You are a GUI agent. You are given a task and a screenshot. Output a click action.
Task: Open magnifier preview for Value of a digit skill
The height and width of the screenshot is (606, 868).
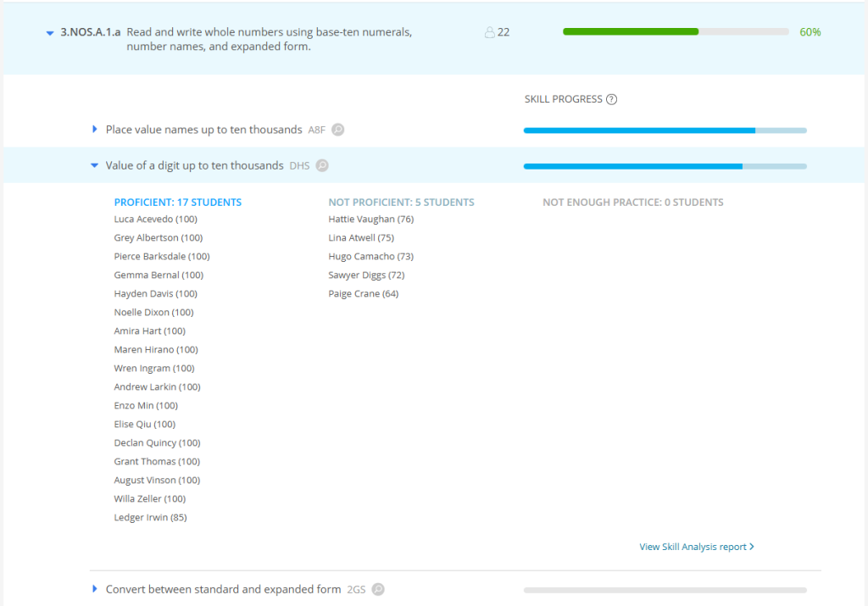coord(322,165)
